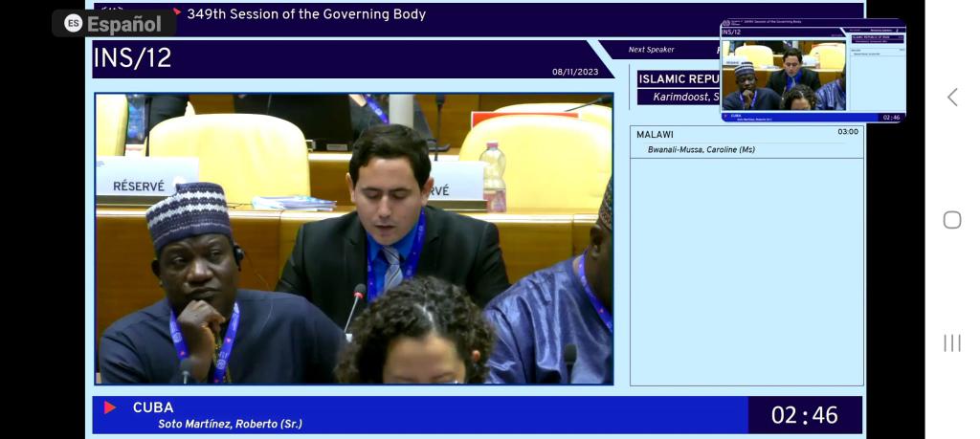Click the Karimdoost speaker name

pos(684,97)
